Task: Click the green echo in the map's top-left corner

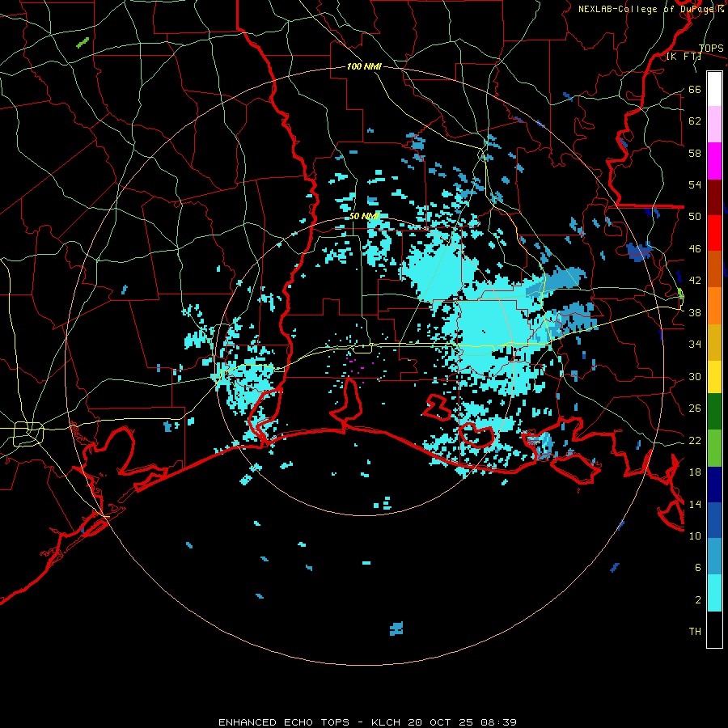Action: point(83,43)
